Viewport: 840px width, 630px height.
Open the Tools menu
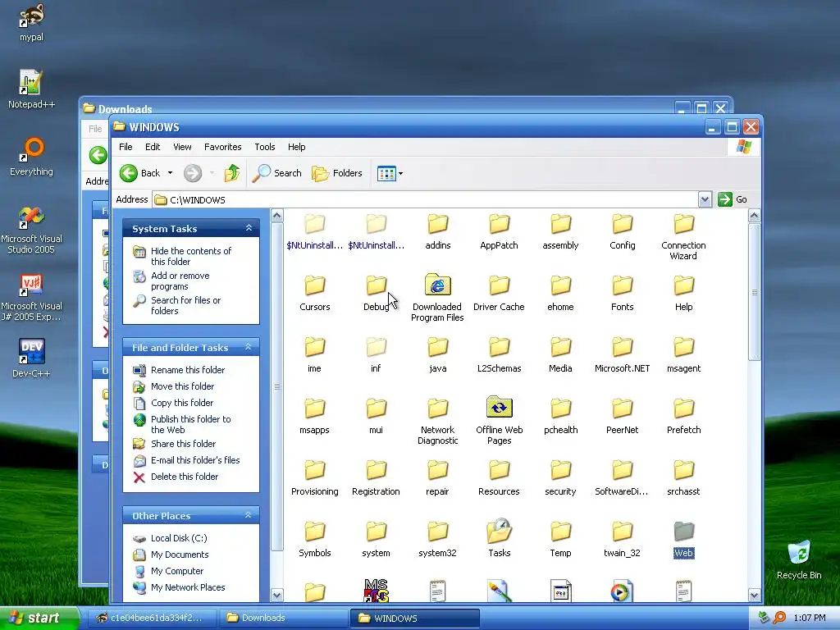(x=265, y=147)
